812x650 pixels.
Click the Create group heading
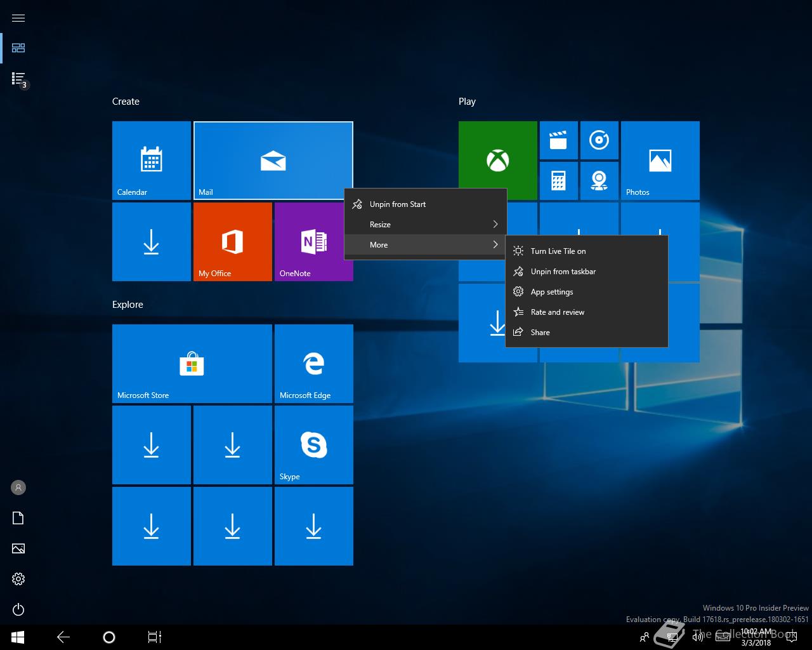[x=126, y=102]
